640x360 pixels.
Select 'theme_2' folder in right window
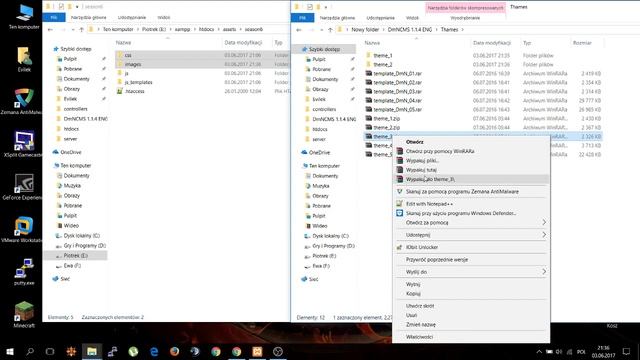pyautogui.click(x=383, y=64)
